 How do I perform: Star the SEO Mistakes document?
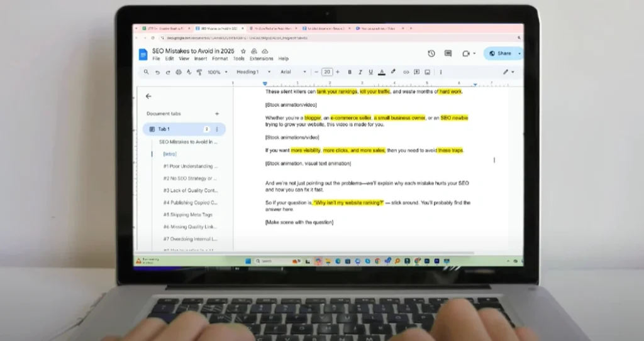243,51
